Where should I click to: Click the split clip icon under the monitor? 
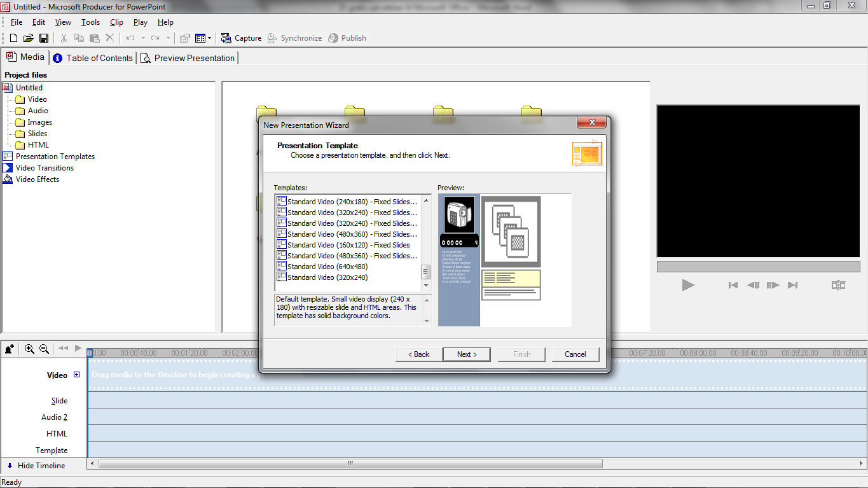point(837,285)
